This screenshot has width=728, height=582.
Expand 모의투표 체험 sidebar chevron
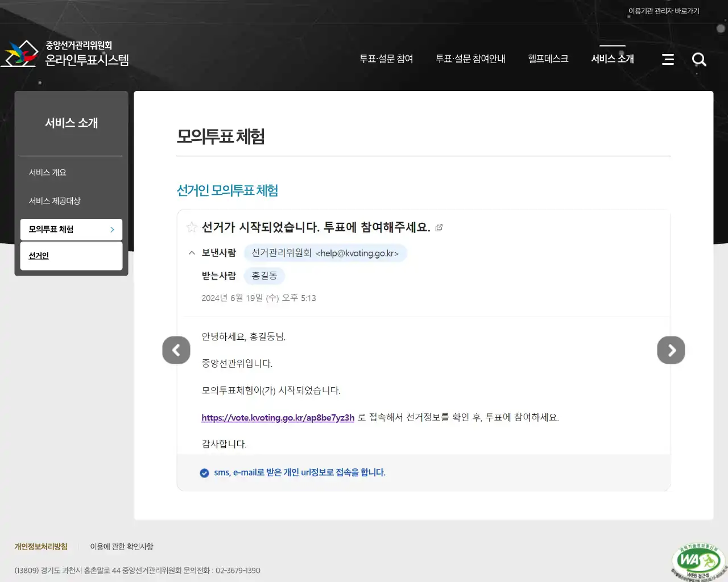tap(112, 230)
